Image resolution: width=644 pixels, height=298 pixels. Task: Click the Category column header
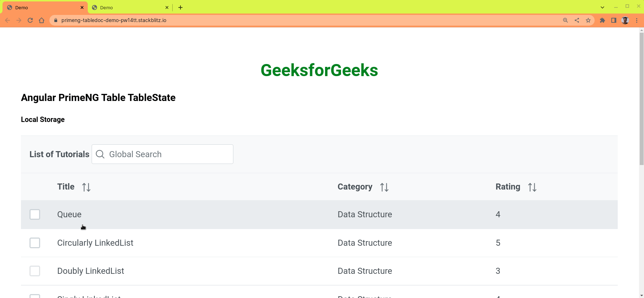pyautogui.click(x=408, y=187)
